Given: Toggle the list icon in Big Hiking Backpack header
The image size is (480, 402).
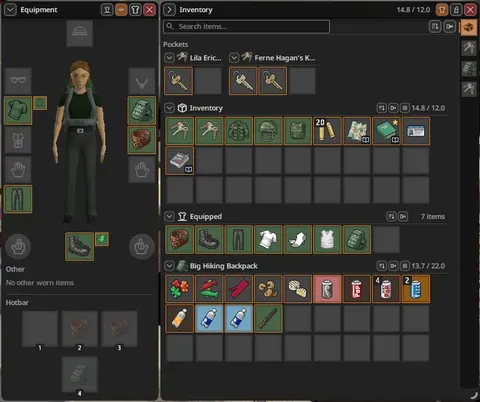Looking at the screenshot, I should click(x=405, y=266).
